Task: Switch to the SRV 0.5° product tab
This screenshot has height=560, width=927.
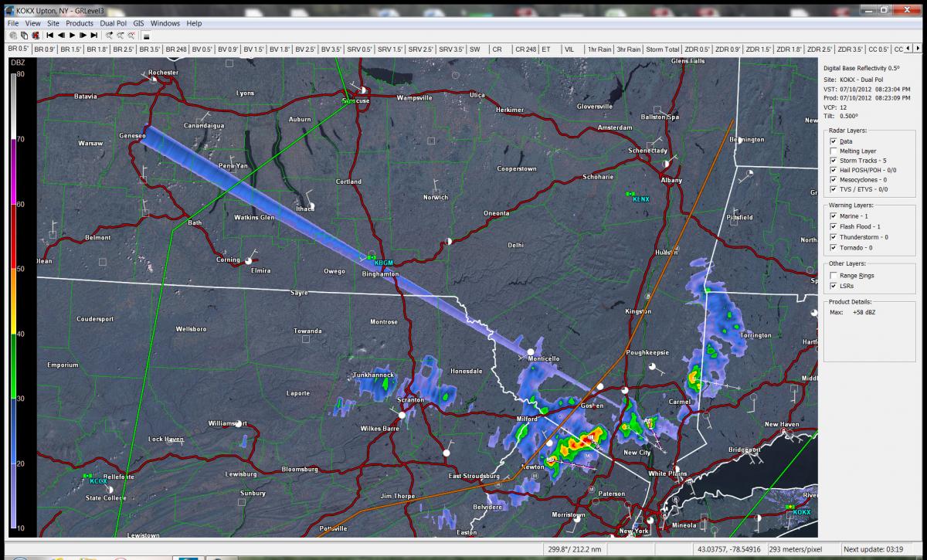Action: tap(359, 49)
